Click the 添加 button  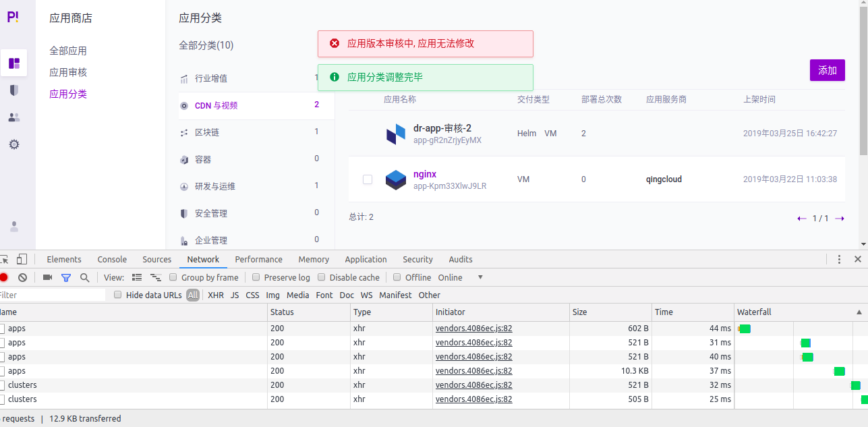click(827, 70)
